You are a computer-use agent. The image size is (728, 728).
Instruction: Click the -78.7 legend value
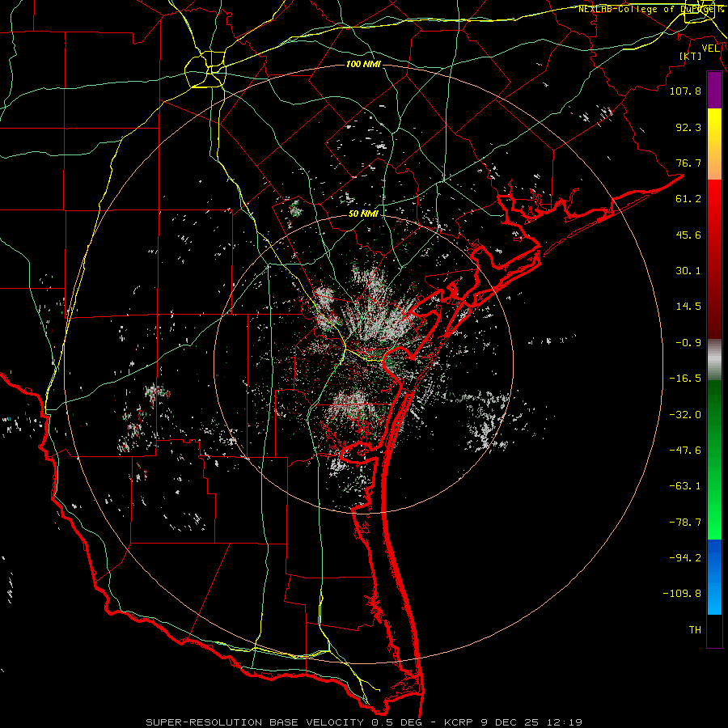(x=685, y=523)
